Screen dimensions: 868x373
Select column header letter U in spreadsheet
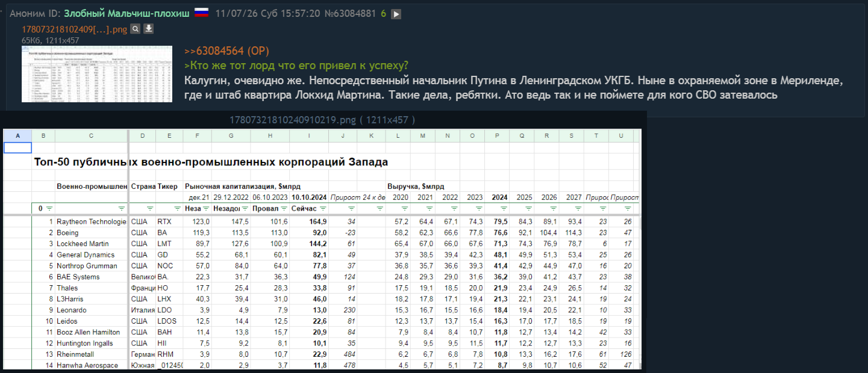[x=621, y=136]
